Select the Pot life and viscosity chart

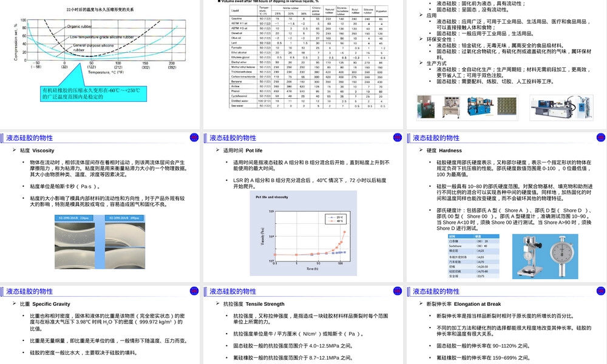303,233
